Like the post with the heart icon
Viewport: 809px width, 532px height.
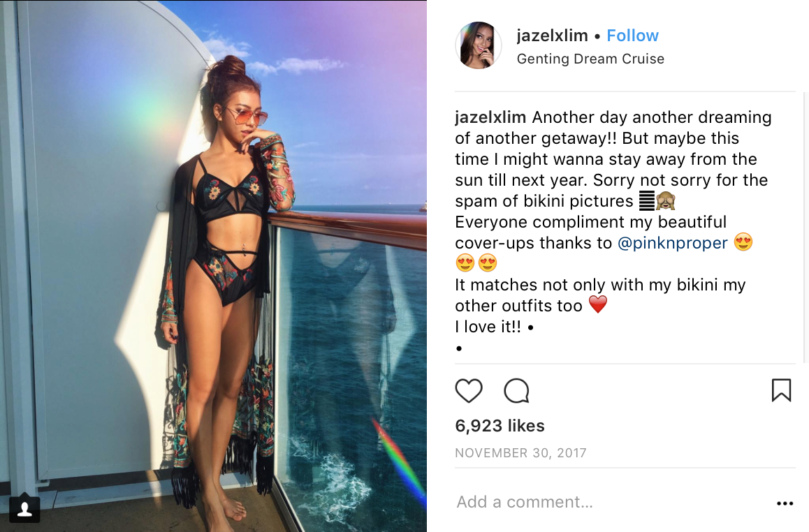469,390
